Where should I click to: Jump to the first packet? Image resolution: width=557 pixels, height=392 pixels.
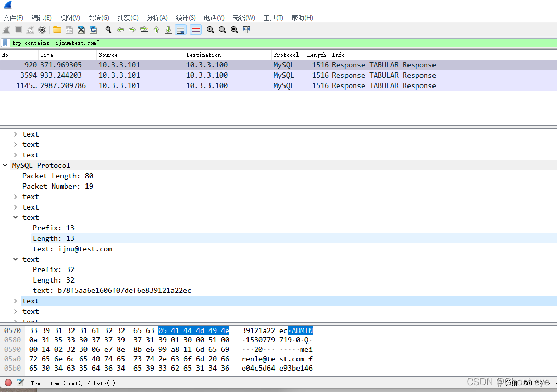click(156, 30)
